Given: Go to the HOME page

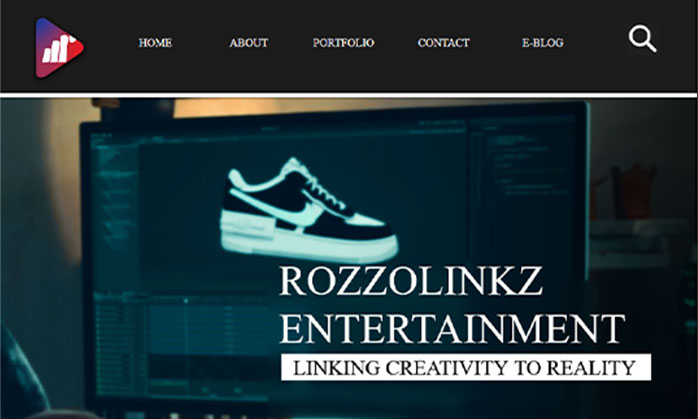Looking at the screenshot, I should point(155,43).
